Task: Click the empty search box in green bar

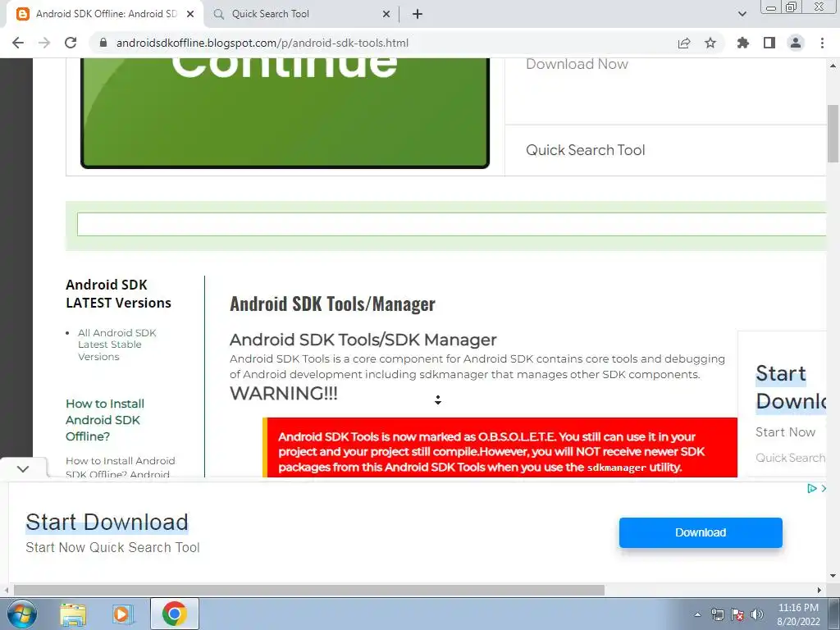Action: pyautogui.click(x=452, y=225)
